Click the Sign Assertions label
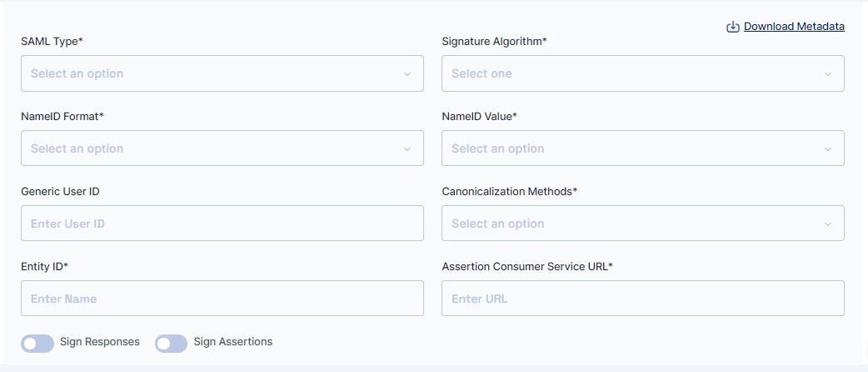The width and height of the screenshot is (868, 372). [233, 341]
